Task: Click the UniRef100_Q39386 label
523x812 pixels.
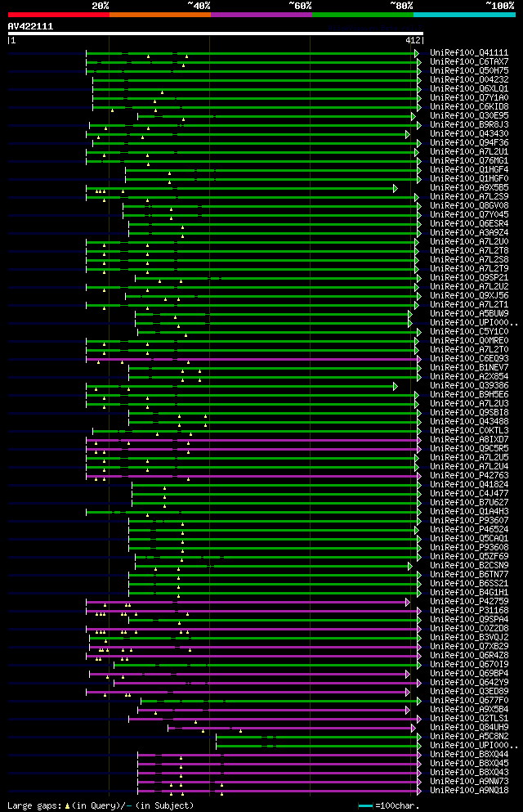Action: click(x=469, y=386)
